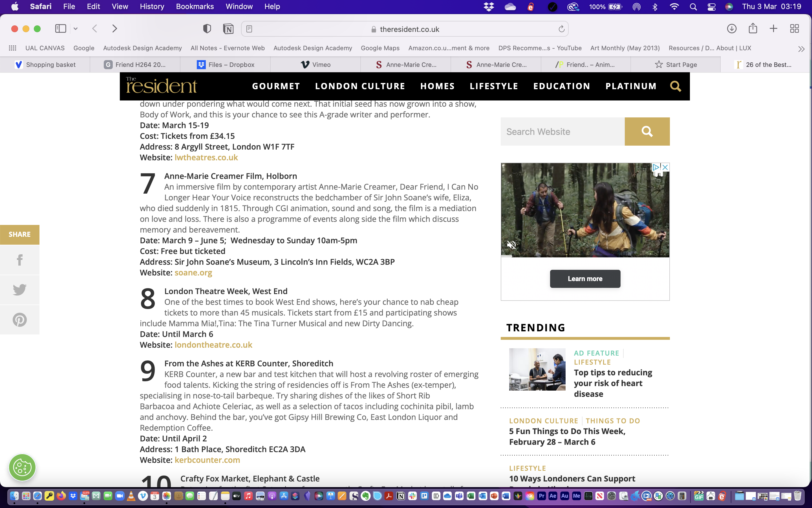Viewport: 812px width, 508px height.
Task: Open the PLATINUM navigation section
Action: pyautogui.click(x=631, y=86)
